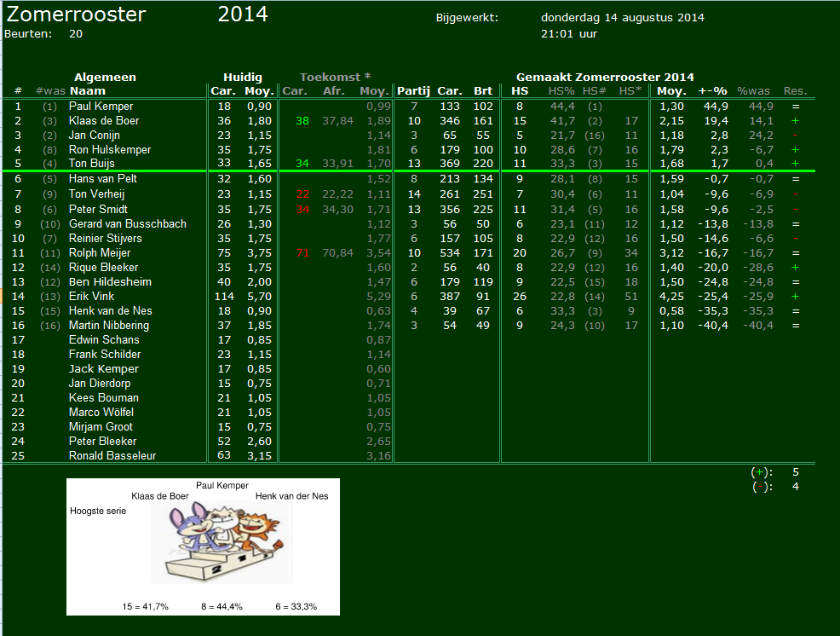Click the "Bijgewerkt:" label
840x636 pixels.
pyautogui.click(x=467, y=18)
